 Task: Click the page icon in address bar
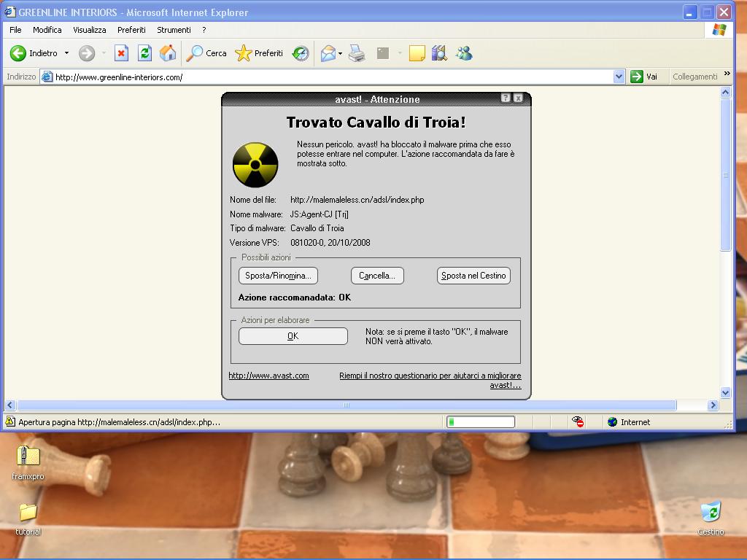coord(47,77)
